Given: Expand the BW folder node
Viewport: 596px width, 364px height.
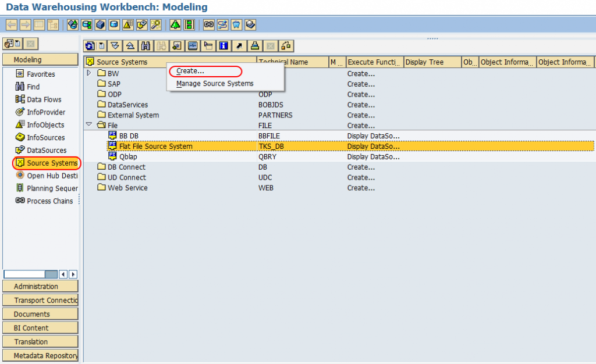Looking at the screenshot, I should pyautogui.click(x=89, y=73).
